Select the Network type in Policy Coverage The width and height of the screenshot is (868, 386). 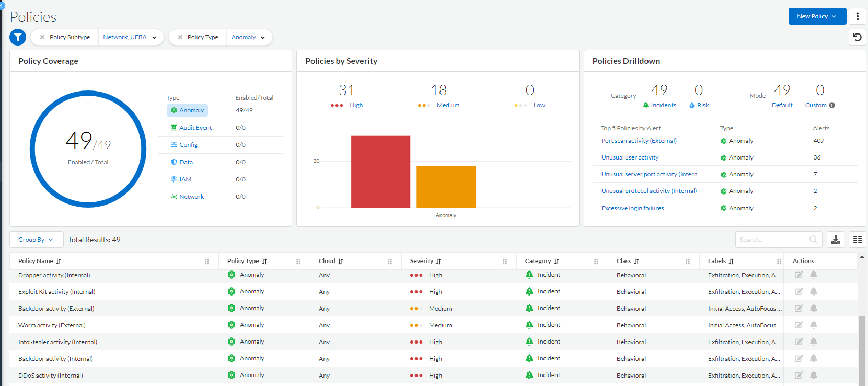pos(191,197)
